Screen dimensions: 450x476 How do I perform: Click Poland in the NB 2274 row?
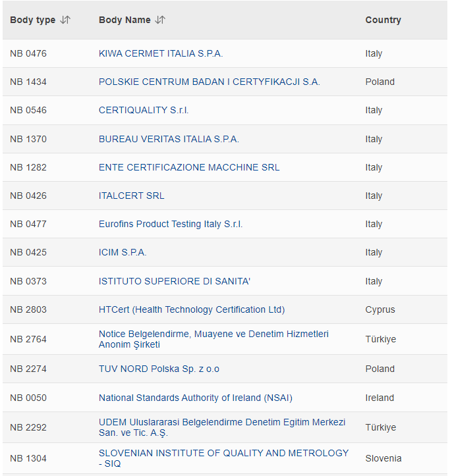point(380,369)
